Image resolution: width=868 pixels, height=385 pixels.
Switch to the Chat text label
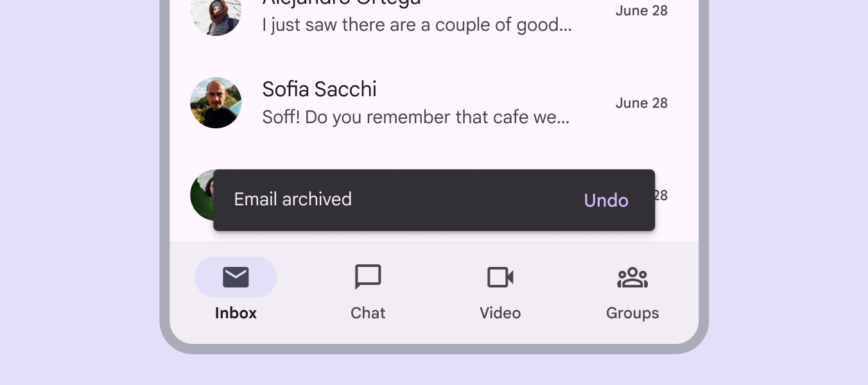pyautogui.click(x=368, y=313)
